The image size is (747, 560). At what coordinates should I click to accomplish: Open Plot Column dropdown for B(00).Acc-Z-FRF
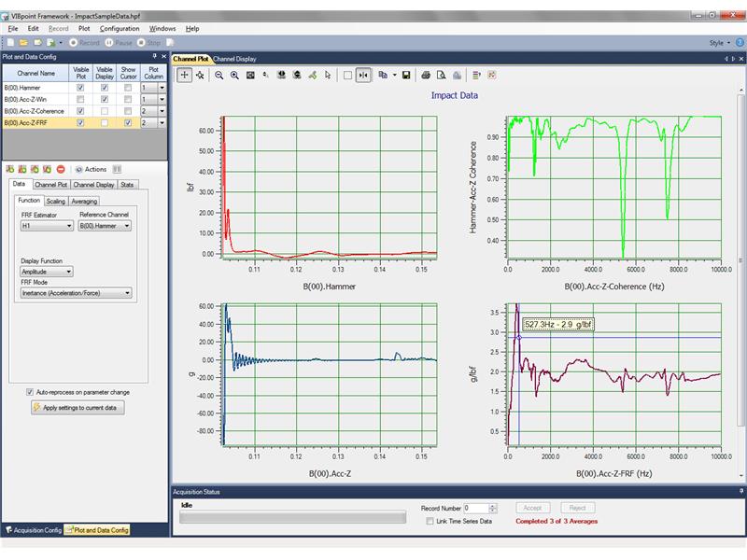(x=162, y=123)
